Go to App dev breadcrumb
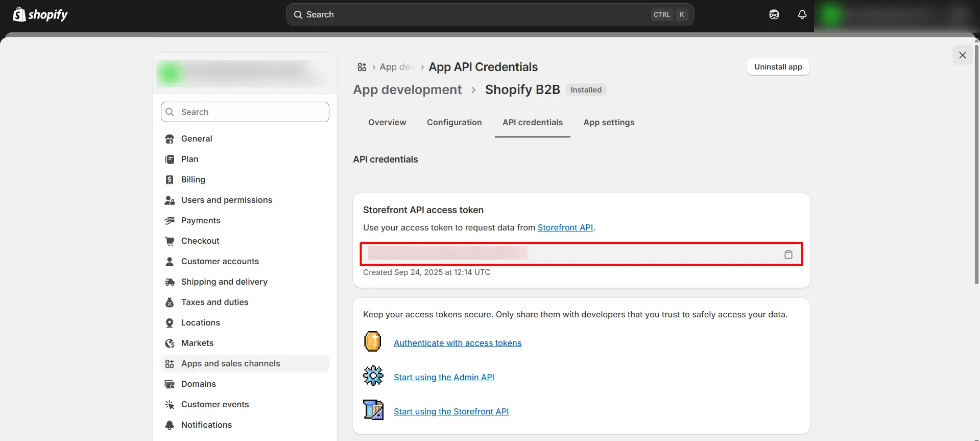 (397, 67)
